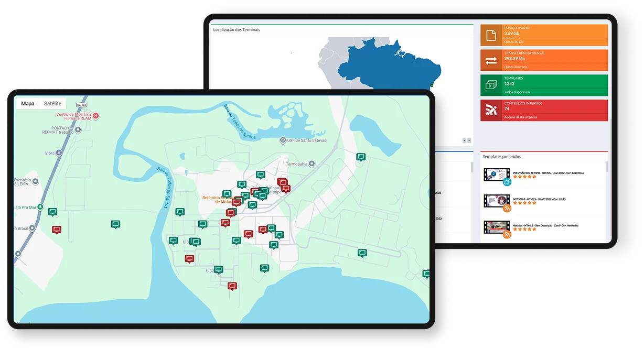The width and height of the screenshot is (644, 349).
Task: Open the Templates 1252 card
Action: point(544,85)
